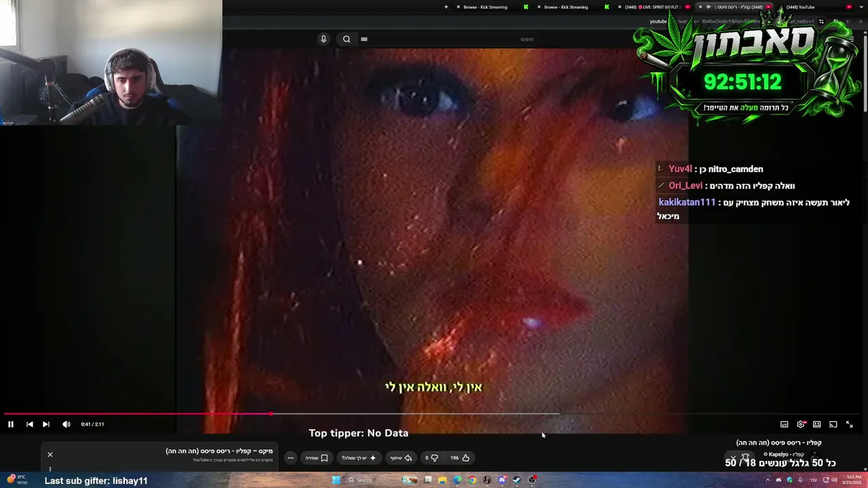Skip to the previous video
Viewport: 868px width, 488px height.
pyautogui.click(x=29, y=424)
